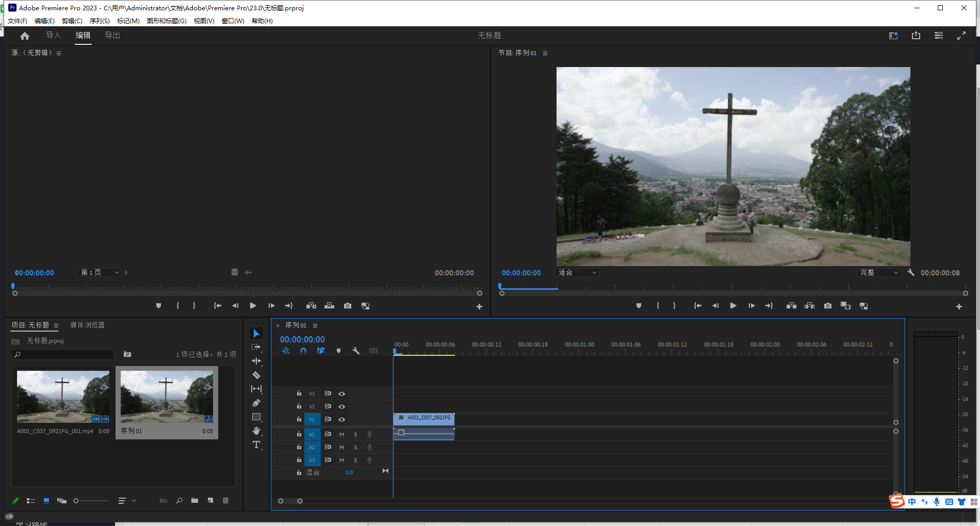Open the Quick Export share icon
980x526 pixels.
tap(916, 36)
